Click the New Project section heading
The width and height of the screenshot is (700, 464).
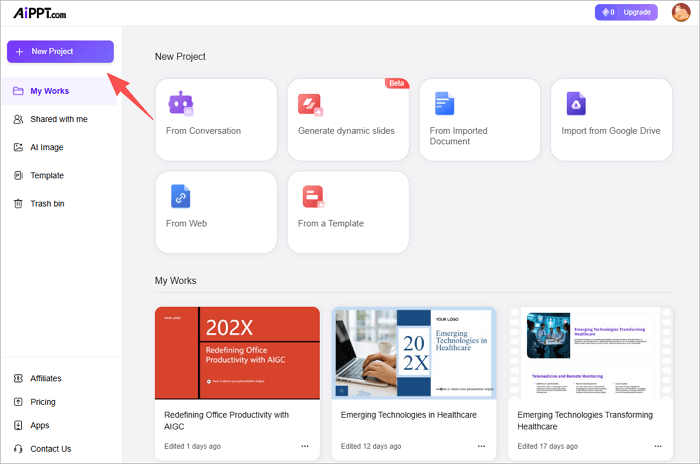[180, 57]
